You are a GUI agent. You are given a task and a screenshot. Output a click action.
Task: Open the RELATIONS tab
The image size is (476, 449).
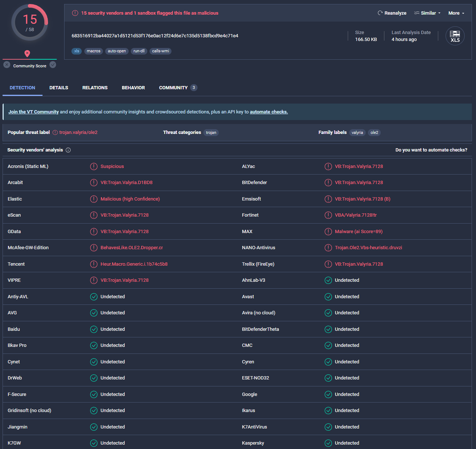click(95, 88)
